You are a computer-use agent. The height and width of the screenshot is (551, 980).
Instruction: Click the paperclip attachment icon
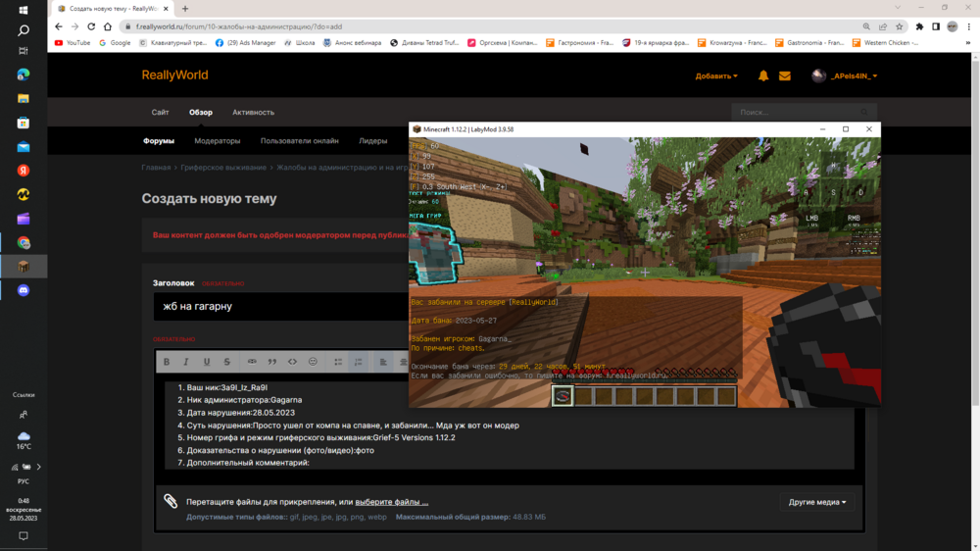click(x=171, y=500)
